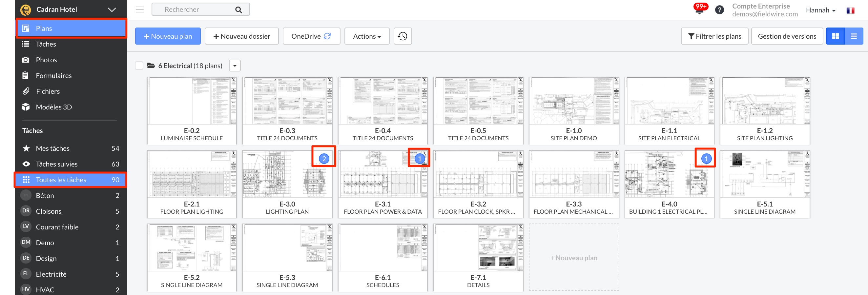The image size is (868, 295).
Task: Open notifications bell showing 99+
Action: coord(699,9)
